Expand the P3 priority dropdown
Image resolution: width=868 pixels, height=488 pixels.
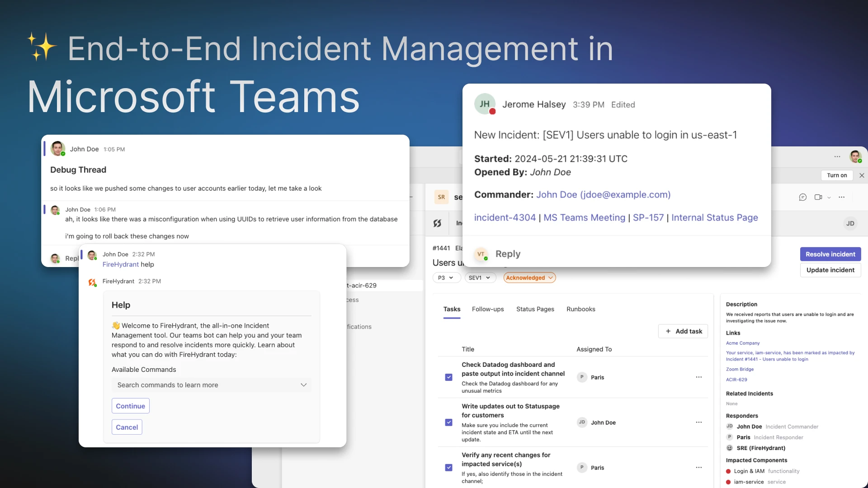click(446, 278)
